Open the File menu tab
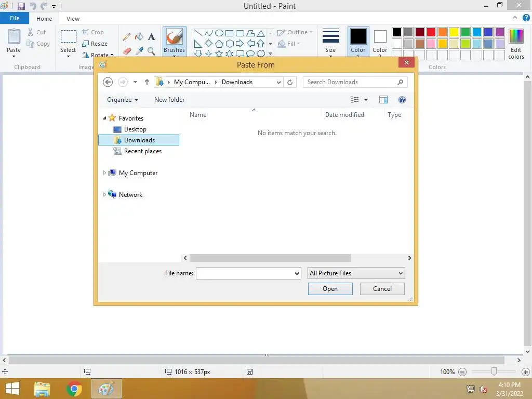 [x=14, y=18]
